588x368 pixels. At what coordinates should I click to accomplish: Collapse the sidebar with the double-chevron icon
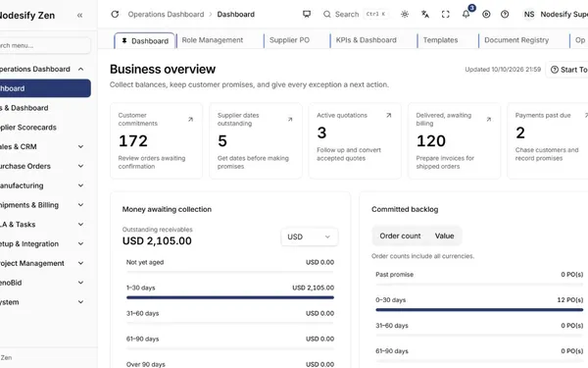click(79, 16)
